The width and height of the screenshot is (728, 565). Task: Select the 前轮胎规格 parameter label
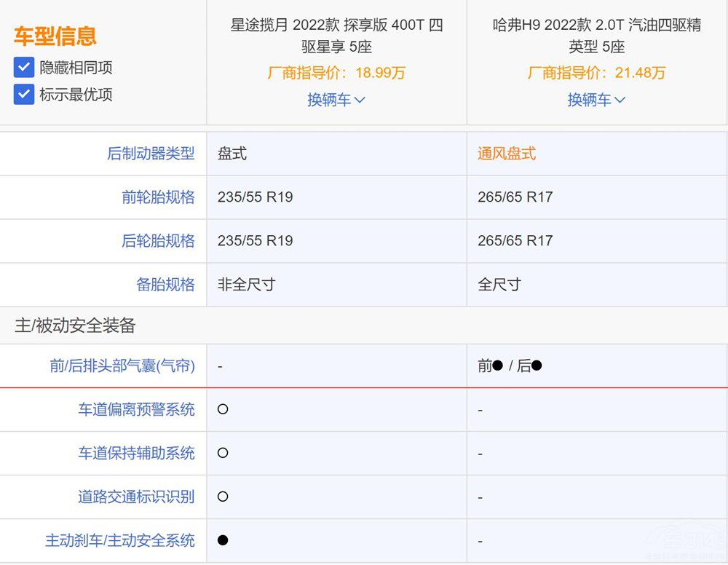(x=158, y=197)
